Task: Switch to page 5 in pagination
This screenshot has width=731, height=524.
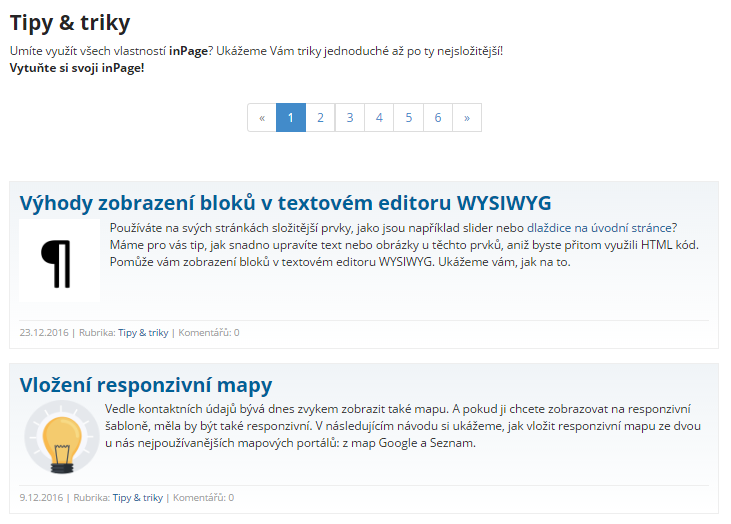Action: point(408,118)
